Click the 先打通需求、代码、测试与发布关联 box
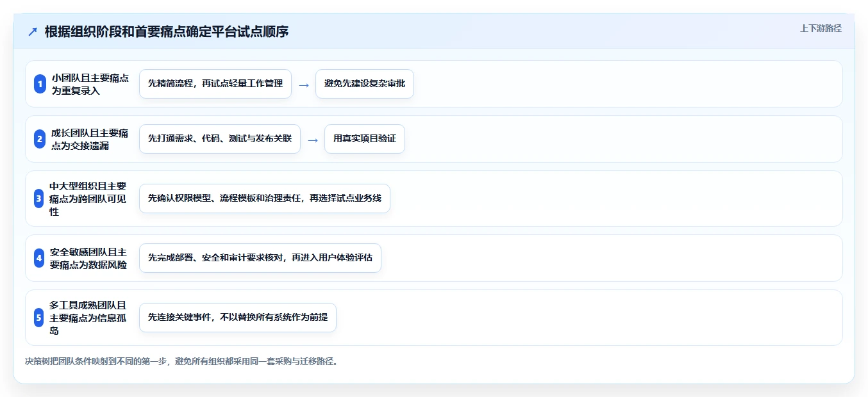This screenshot has height=397, width=868. tap(220, 139)
